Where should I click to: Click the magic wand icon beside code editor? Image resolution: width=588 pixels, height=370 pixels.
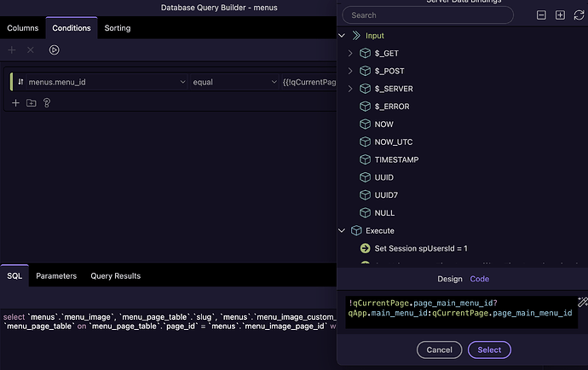582,302
